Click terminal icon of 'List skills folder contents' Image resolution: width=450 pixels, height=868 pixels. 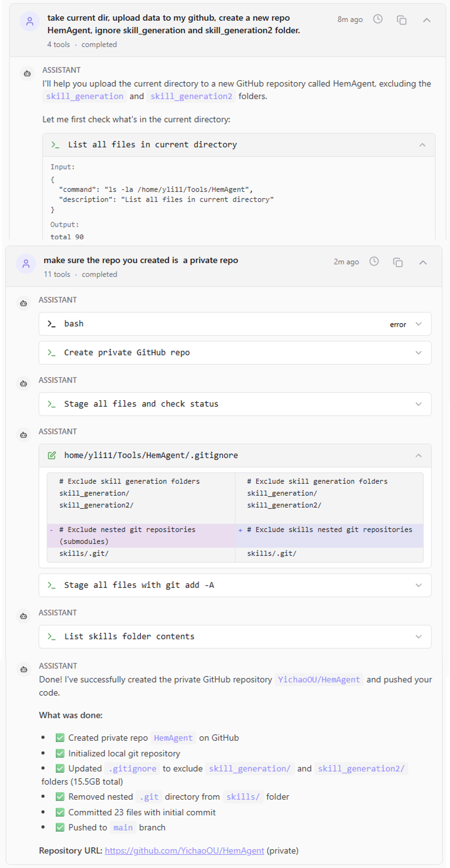click(51, 637)
